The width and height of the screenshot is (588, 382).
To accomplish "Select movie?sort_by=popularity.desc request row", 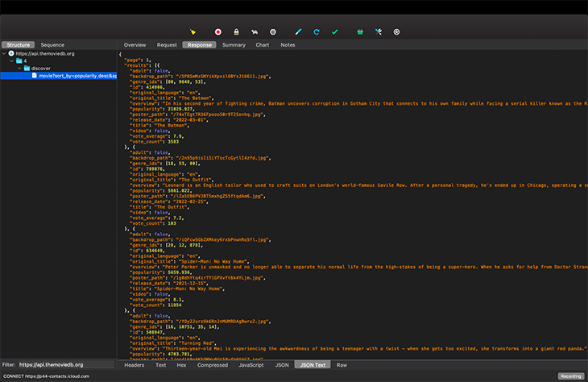I will [x=59, y=76].
